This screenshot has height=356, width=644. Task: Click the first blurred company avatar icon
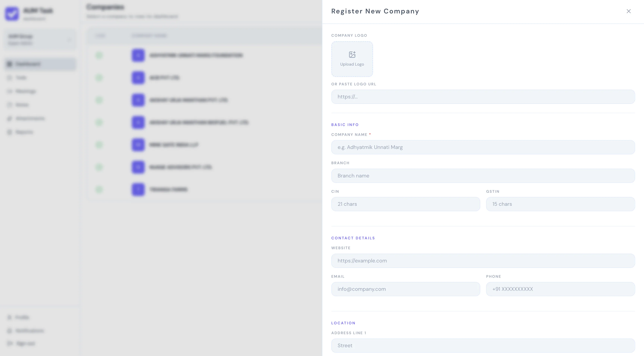[x=138, y=55]
